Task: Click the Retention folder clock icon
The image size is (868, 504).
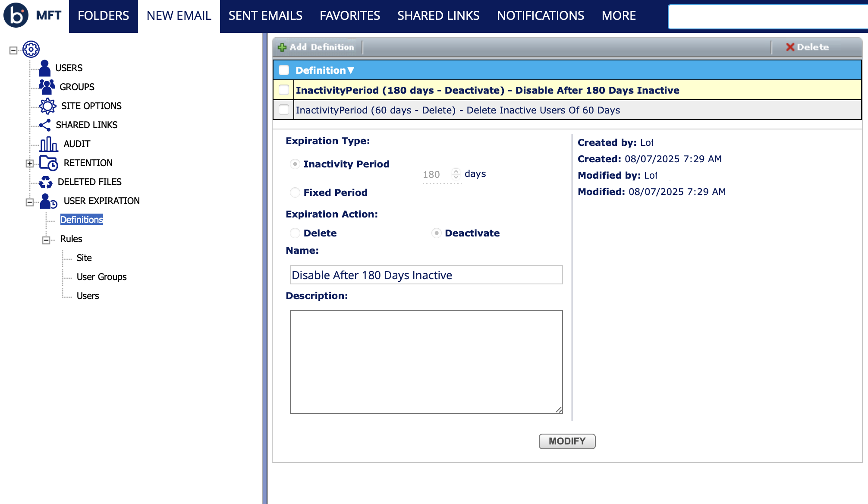Action: 48,163
